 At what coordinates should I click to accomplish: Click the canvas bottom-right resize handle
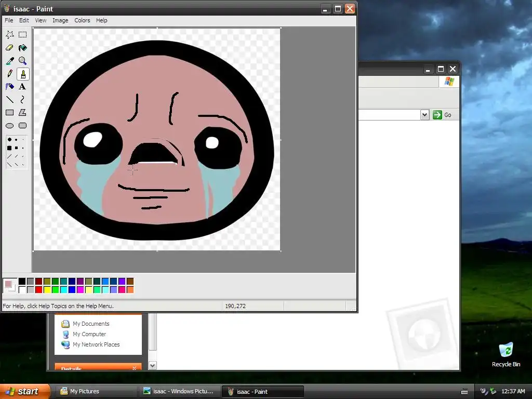(x=281, y=251)
